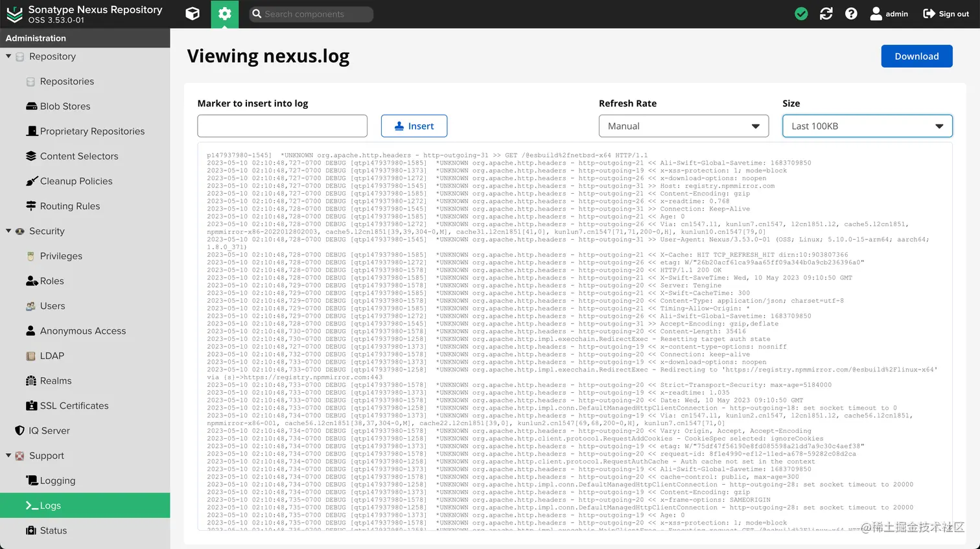Click the Download button
Viewport: 980px width, 549px height.
click(x=916, y=56)
